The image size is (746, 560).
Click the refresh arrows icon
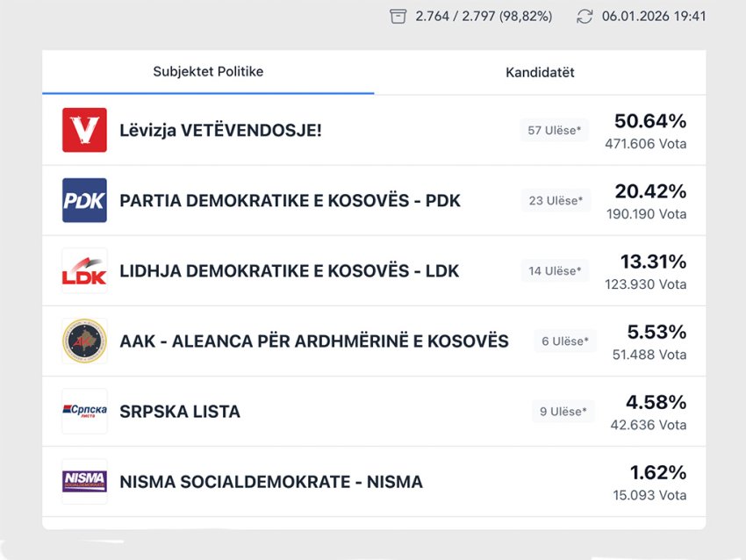(x=585, y=17)
